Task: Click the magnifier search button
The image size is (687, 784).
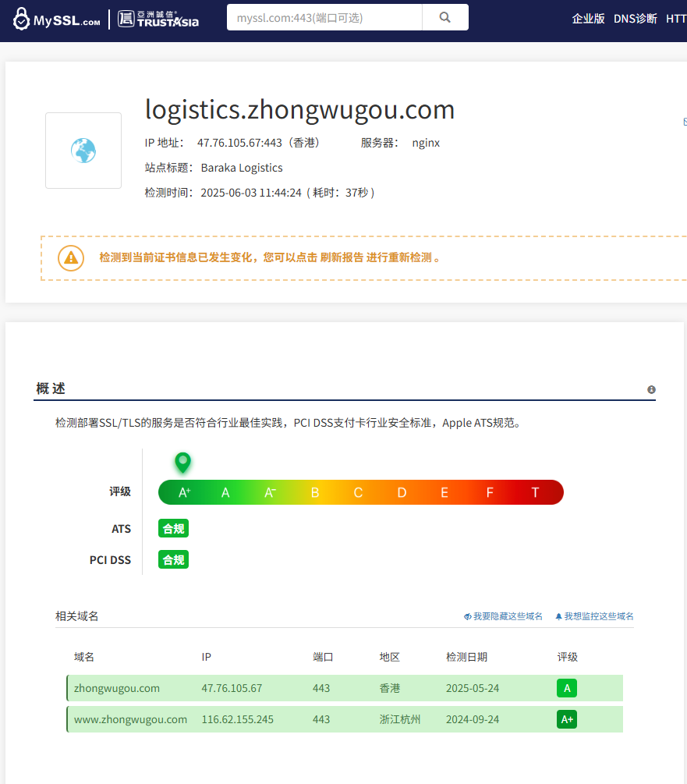Action: (x=444, y=17)
